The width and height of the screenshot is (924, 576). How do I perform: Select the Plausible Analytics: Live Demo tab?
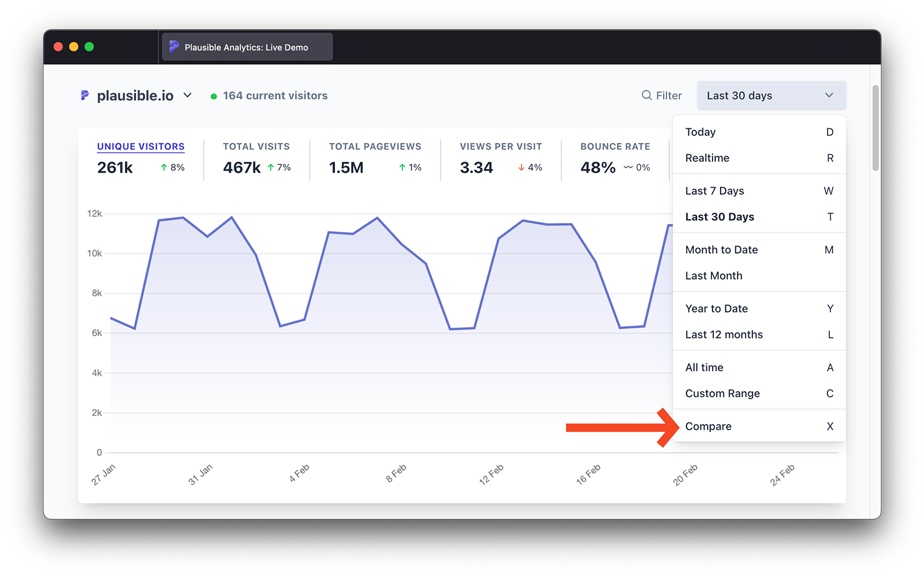click(x=247, y=47)
